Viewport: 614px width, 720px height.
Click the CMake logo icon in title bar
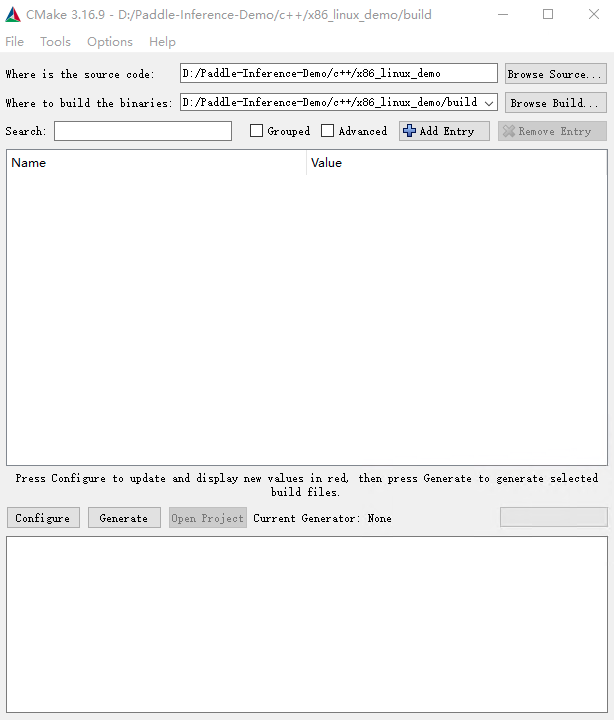[x=13, y=14]
